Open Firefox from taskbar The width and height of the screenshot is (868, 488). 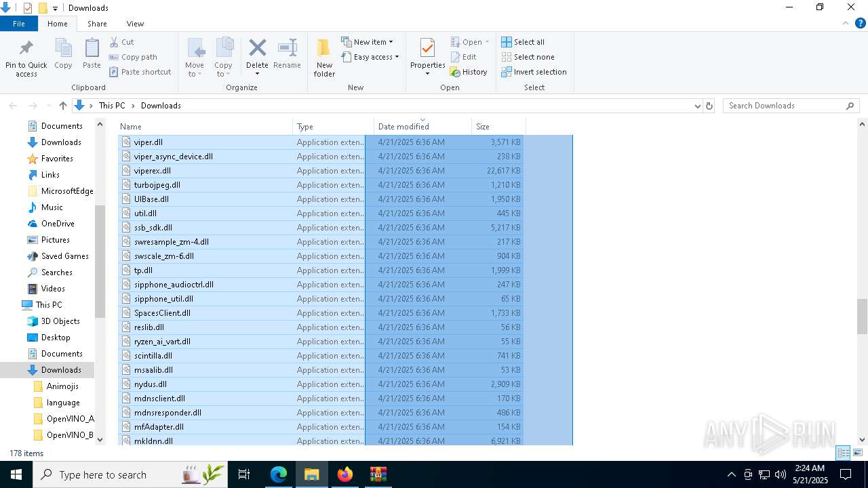(345, 474)
